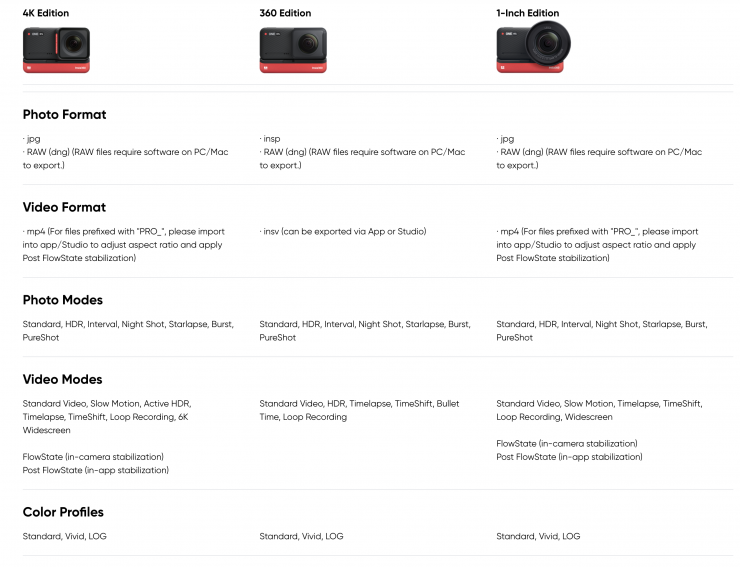Select the Video Modes section heading
The height and width of the screenshot is (567, 740).
point(62,380)
